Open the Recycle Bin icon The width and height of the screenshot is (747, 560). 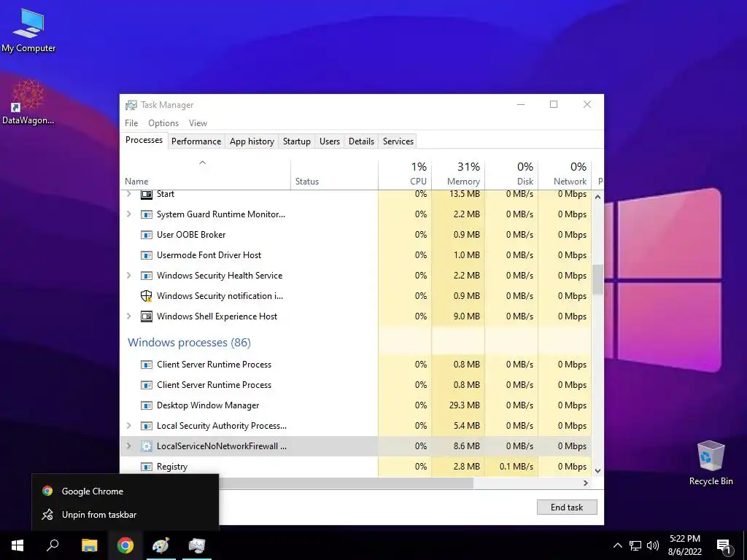(x=711, y=463)
